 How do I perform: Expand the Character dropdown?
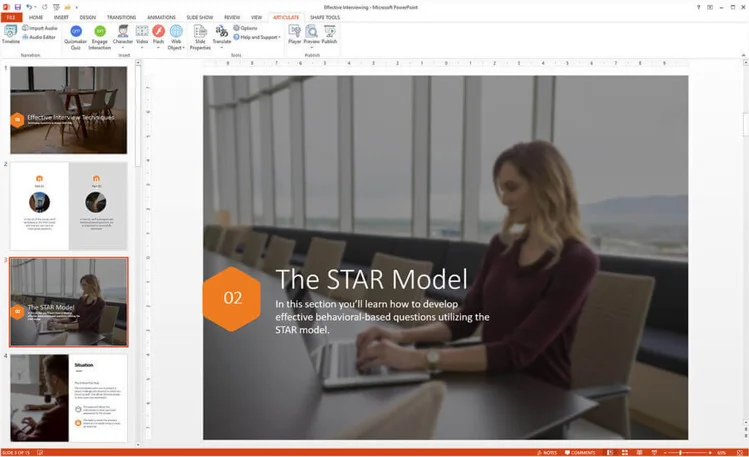(x=123, y=46)
